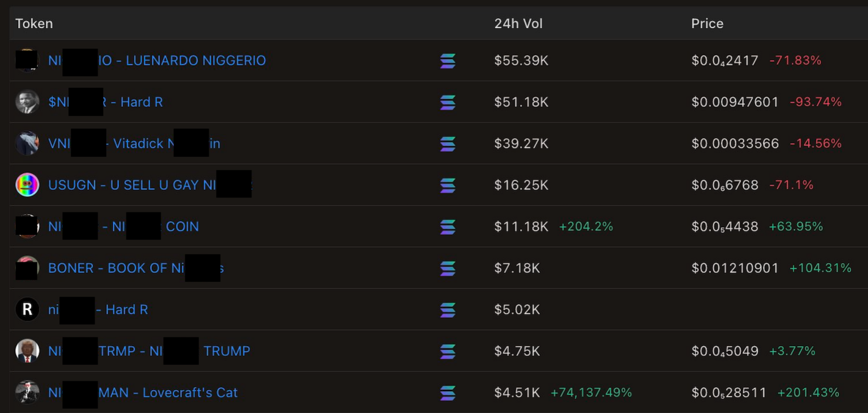
Task: Click the Solana icon beside $5.02K volume
Action: 447,310
